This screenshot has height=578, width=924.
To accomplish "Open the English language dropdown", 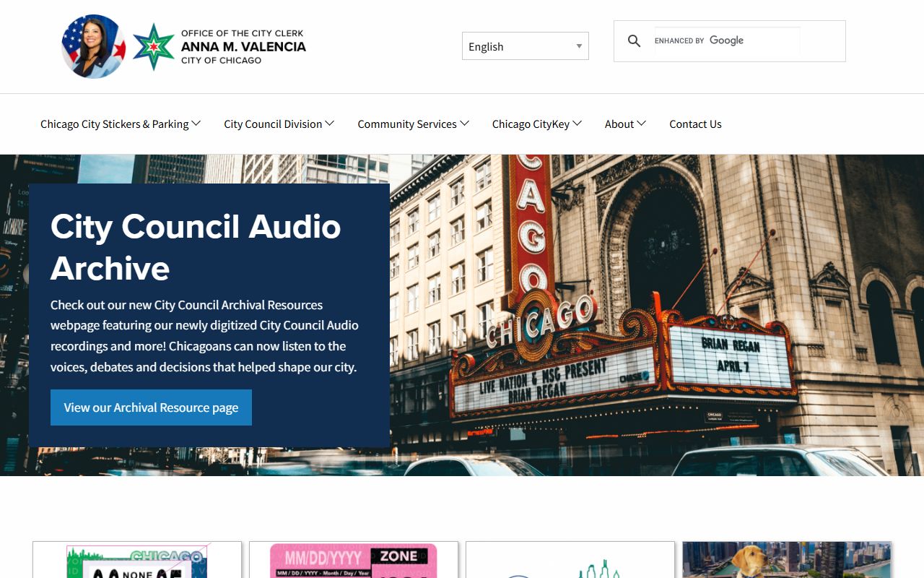I will tap(526, 46).
